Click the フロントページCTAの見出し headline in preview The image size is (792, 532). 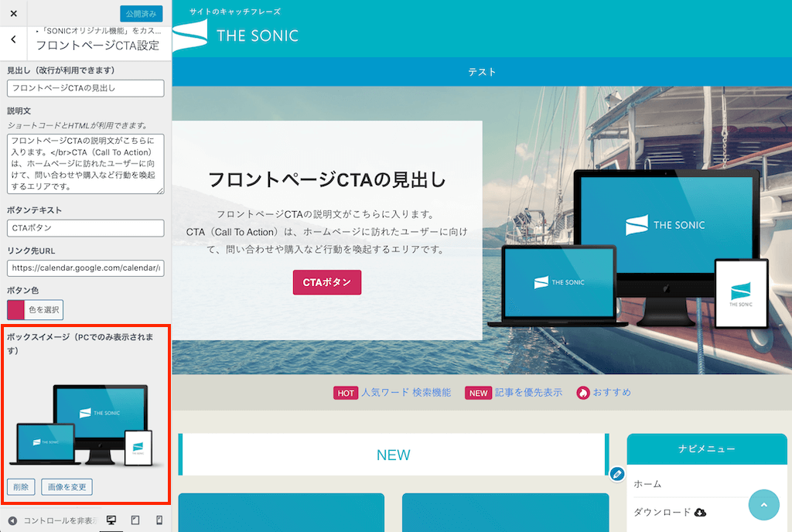pos(327,179)
